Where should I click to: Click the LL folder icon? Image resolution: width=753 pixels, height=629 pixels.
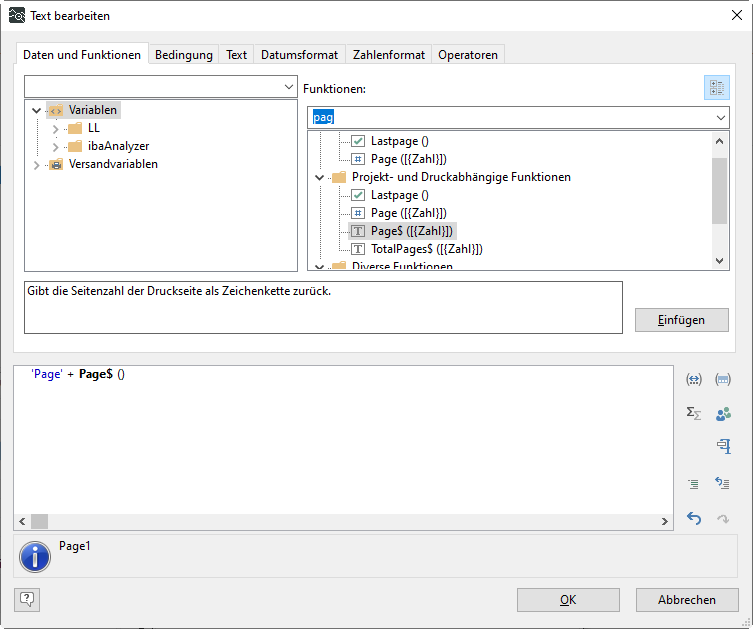[75, 128]
